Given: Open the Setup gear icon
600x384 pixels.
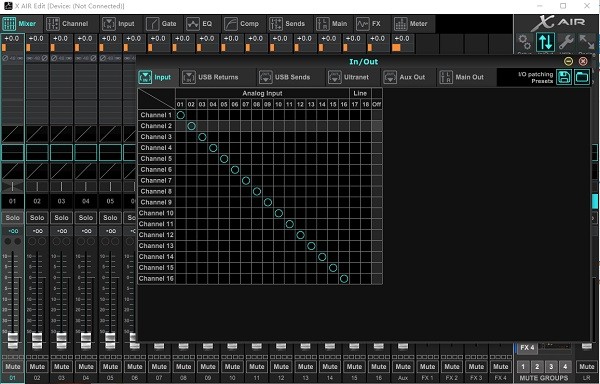Looking at the screenshot, I should pyautogui.click(x=525, y=42).
